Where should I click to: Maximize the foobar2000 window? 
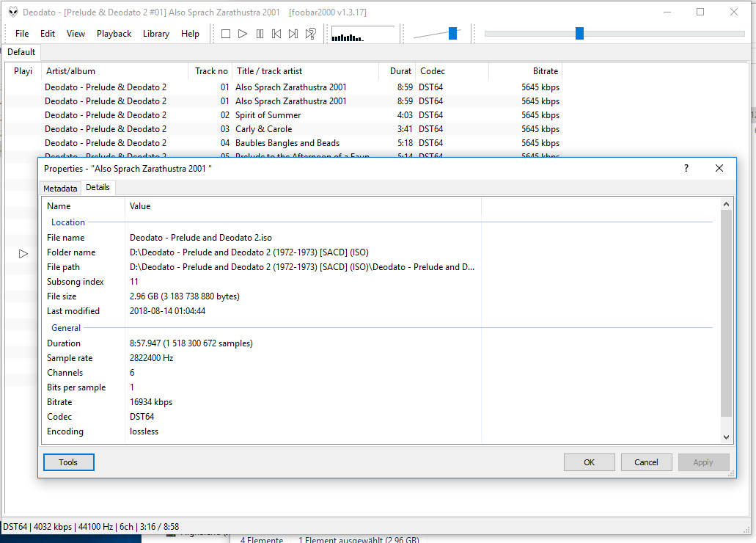click(700, 12)
